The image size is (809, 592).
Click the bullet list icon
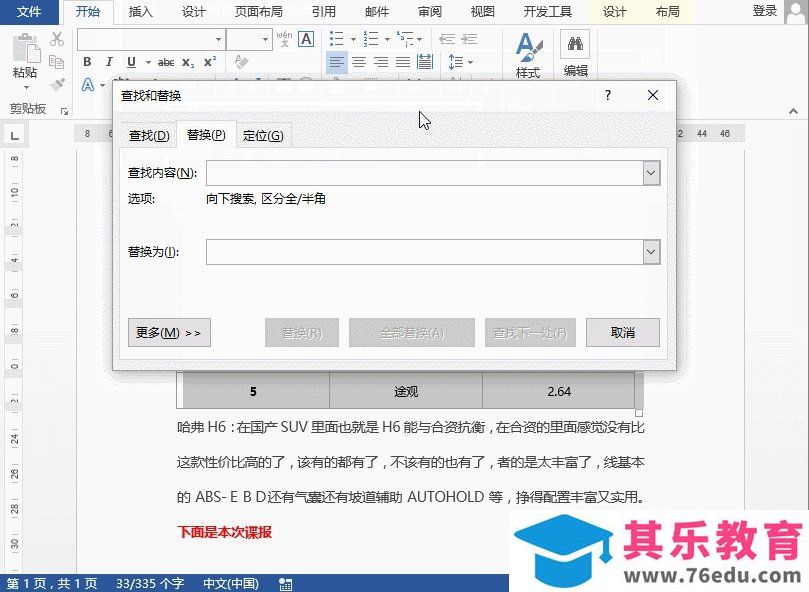[x=336, y=39]
